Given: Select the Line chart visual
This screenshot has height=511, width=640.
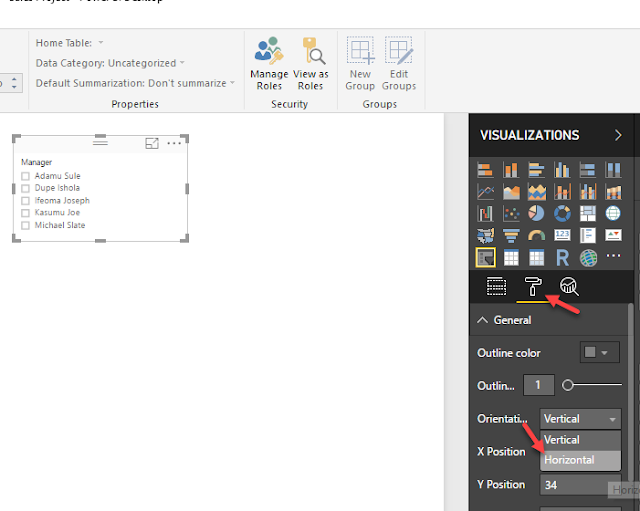Looking at the screenshot, I should click(x=485, y=191).
